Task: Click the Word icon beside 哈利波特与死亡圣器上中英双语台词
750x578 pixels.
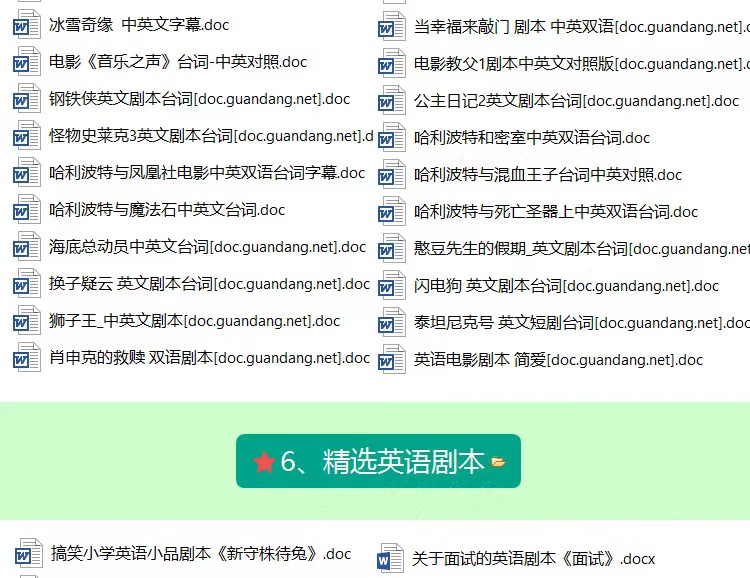Action: click(x=392, y=211)
